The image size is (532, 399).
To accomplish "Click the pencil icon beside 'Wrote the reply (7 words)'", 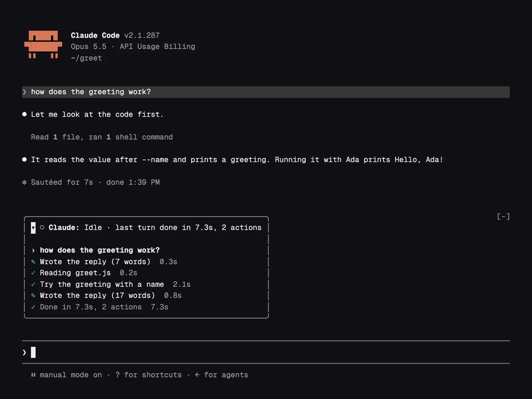I will click(x=33, y=262).
